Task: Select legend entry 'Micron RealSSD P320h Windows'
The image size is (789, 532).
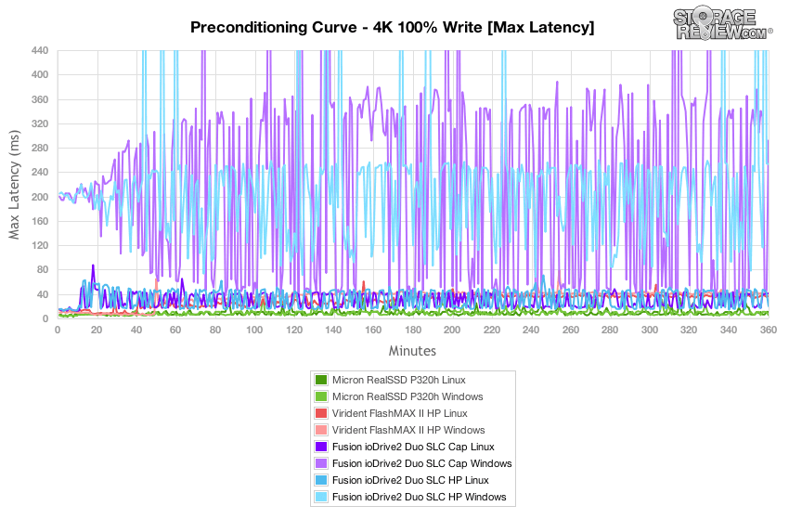Action: [x=407, y=396]
